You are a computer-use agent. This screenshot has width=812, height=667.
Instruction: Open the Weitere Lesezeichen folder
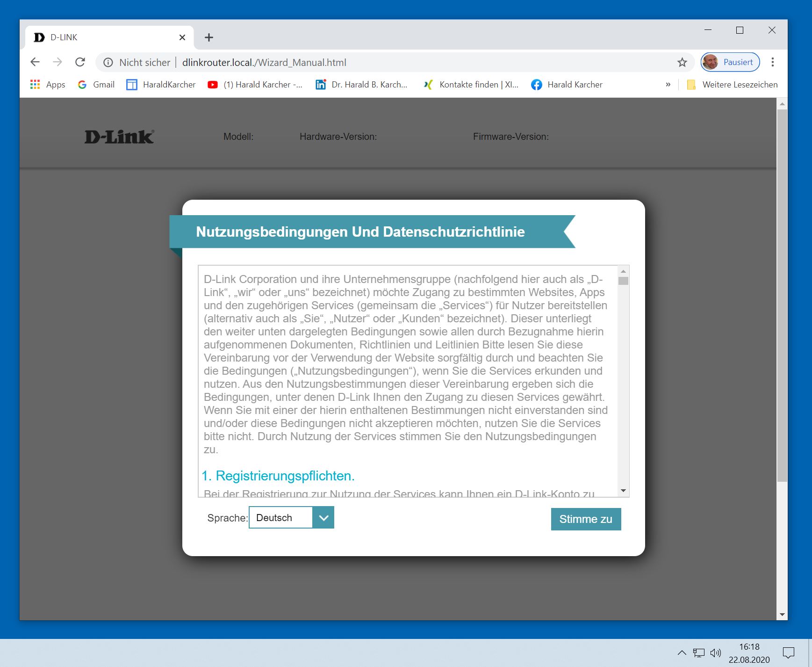click(x=732, y=85)
